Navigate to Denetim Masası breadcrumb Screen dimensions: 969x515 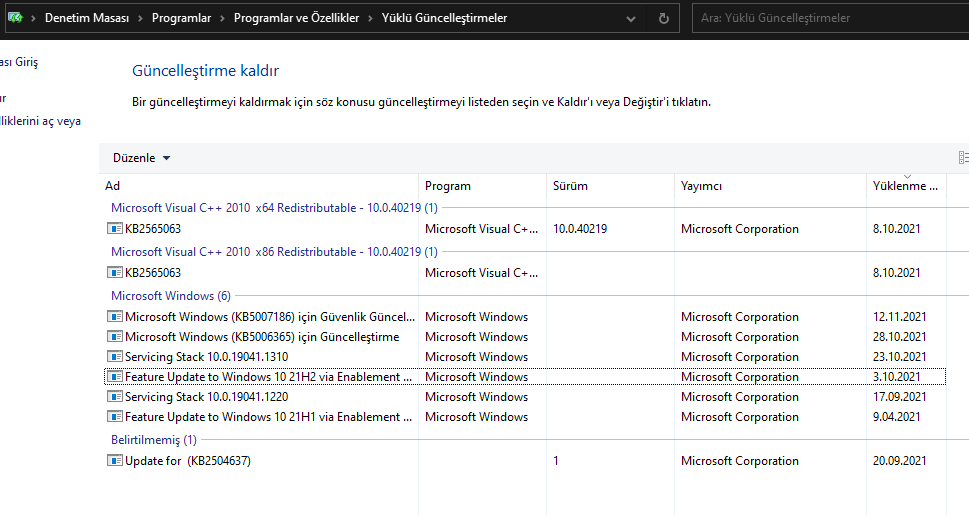click(87, 18)
